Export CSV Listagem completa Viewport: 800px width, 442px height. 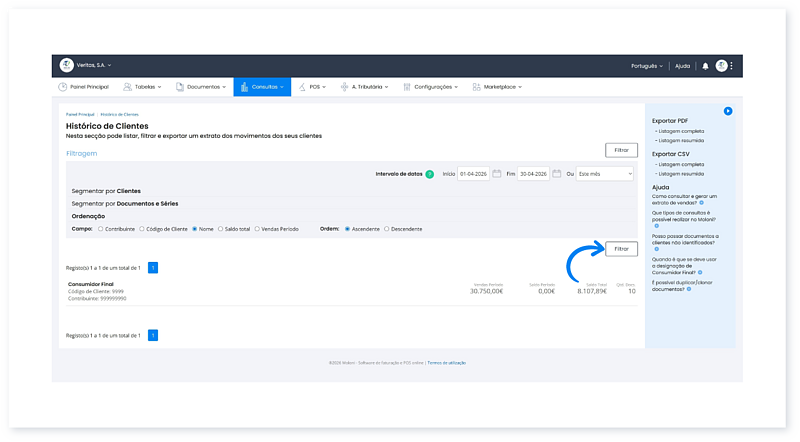click(x=681, y=164)
